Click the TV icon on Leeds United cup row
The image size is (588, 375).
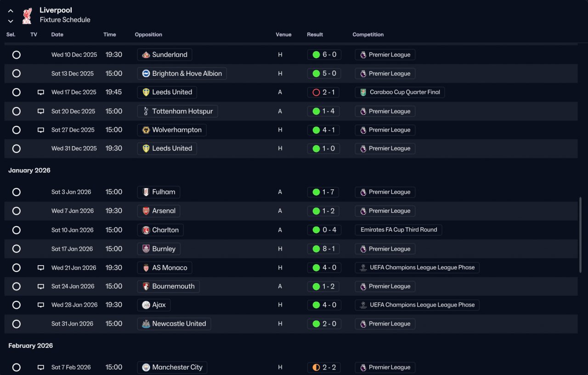(41, 92)
